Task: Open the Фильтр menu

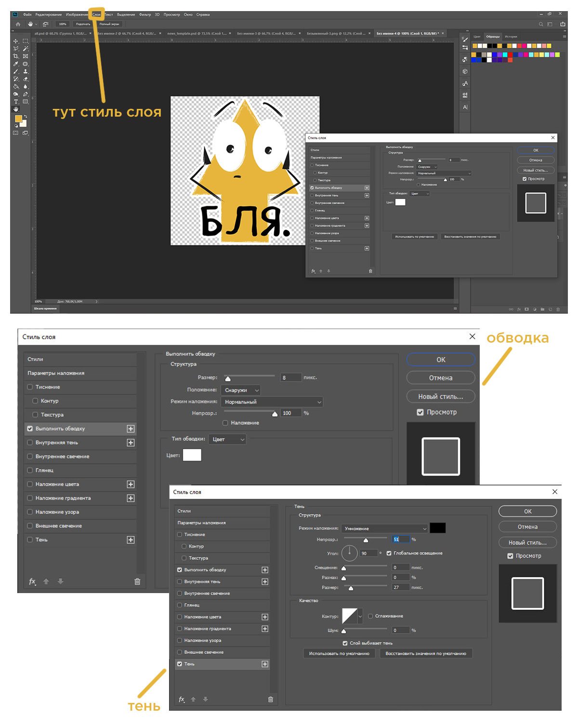Action: pyautogui.click(x=145, y=14)
